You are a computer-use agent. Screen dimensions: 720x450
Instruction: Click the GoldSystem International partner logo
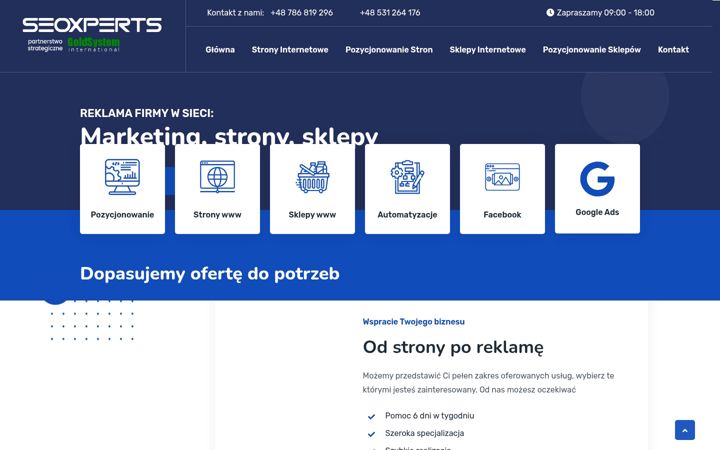pos(94,45)
